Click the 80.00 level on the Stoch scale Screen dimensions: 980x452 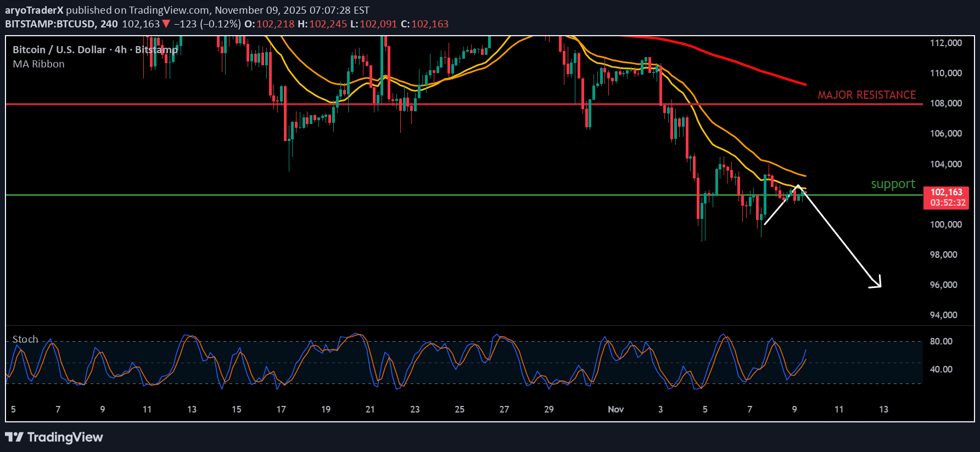click(x=941, y=341)
